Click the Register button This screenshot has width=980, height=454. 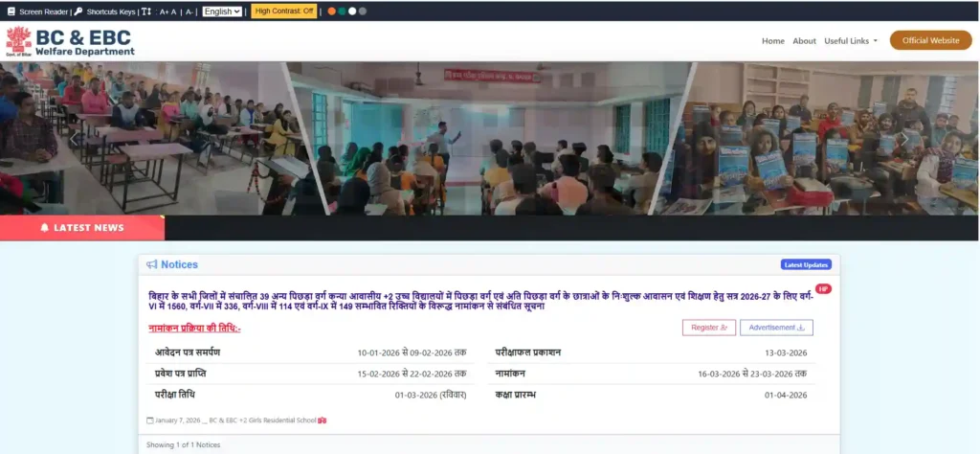(709, 328)
